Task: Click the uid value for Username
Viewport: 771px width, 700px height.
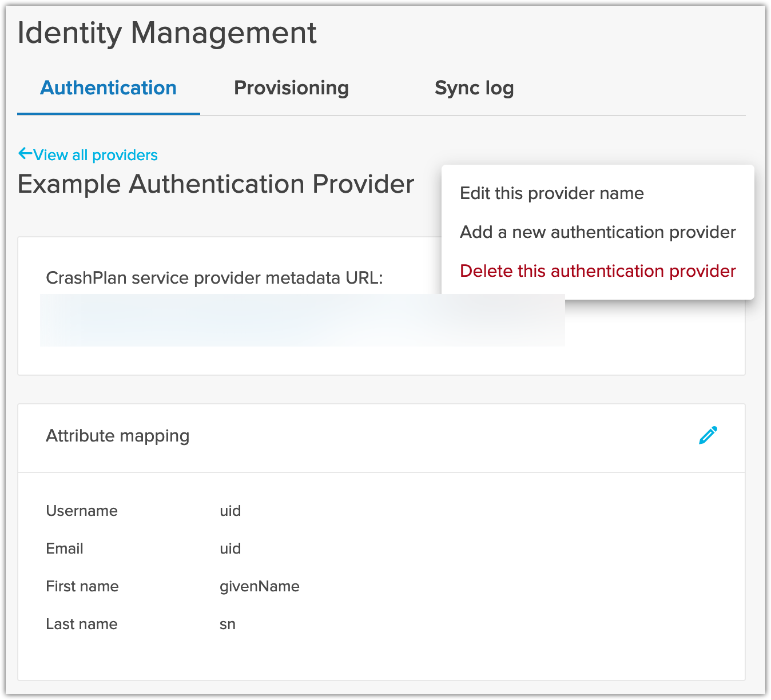Action: (x=230, y=511)
